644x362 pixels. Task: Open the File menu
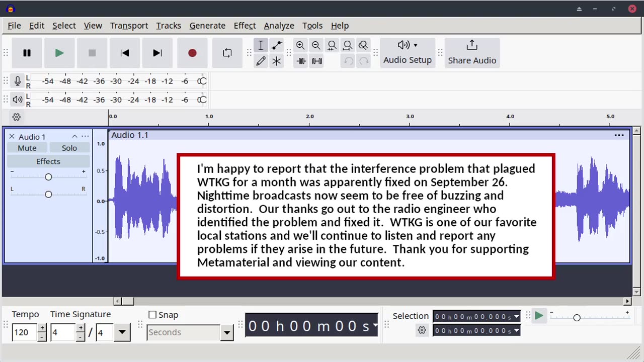pos(14,25)
